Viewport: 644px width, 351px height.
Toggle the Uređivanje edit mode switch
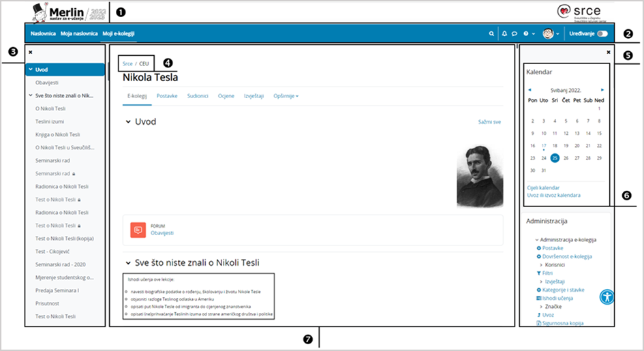(602, 33)
